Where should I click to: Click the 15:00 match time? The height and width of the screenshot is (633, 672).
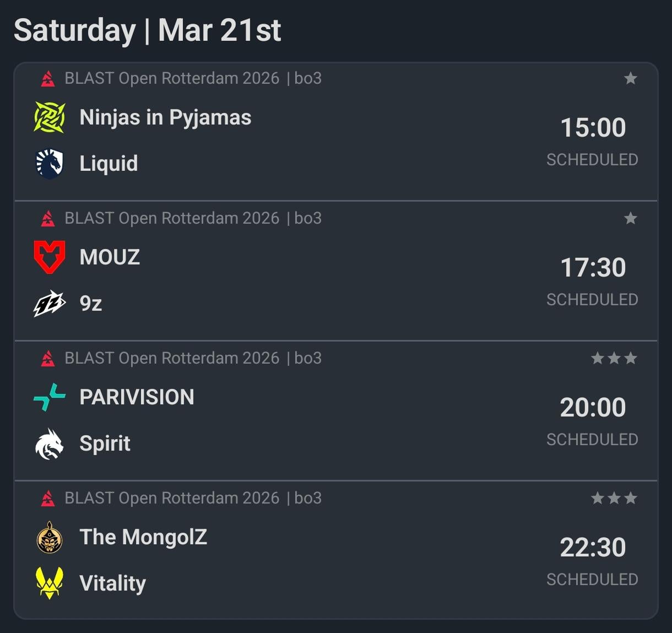pyautogui.click(x=593, y=128)
